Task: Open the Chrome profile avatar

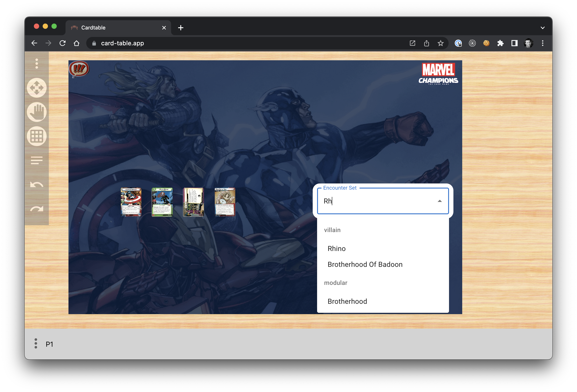Action: [x=528, y=43]
